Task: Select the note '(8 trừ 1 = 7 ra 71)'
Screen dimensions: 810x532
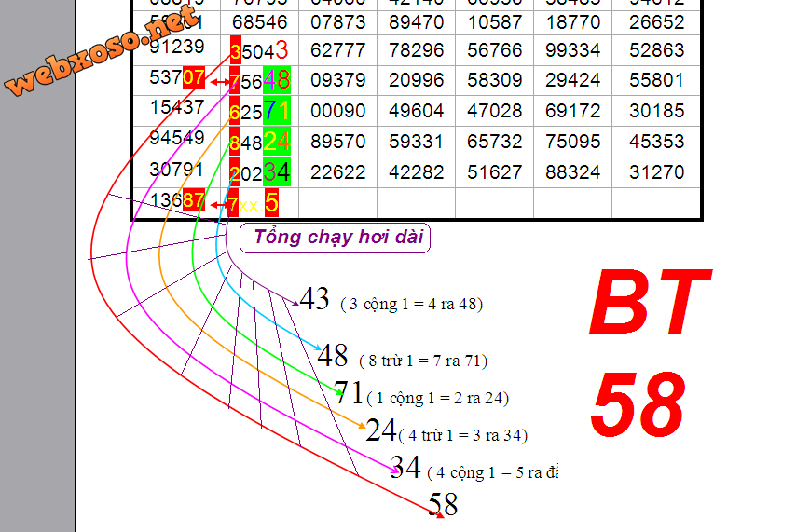Action: 423,361
